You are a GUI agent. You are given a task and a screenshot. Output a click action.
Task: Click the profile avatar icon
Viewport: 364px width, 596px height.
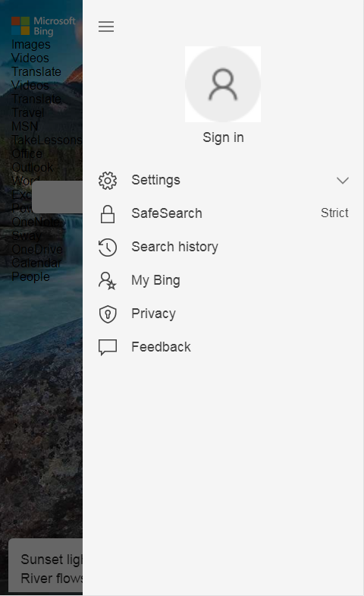click(223, 84)
